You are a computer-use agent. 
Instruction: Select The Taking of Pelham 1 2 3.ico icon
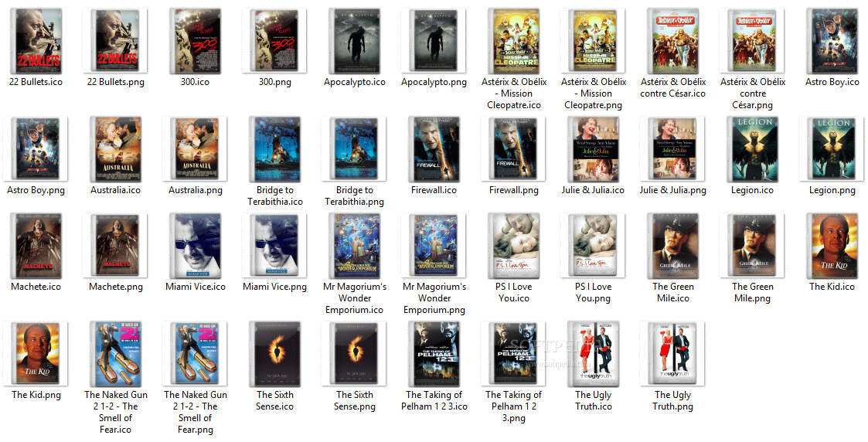pyautogui.click(x=434, y=353)
